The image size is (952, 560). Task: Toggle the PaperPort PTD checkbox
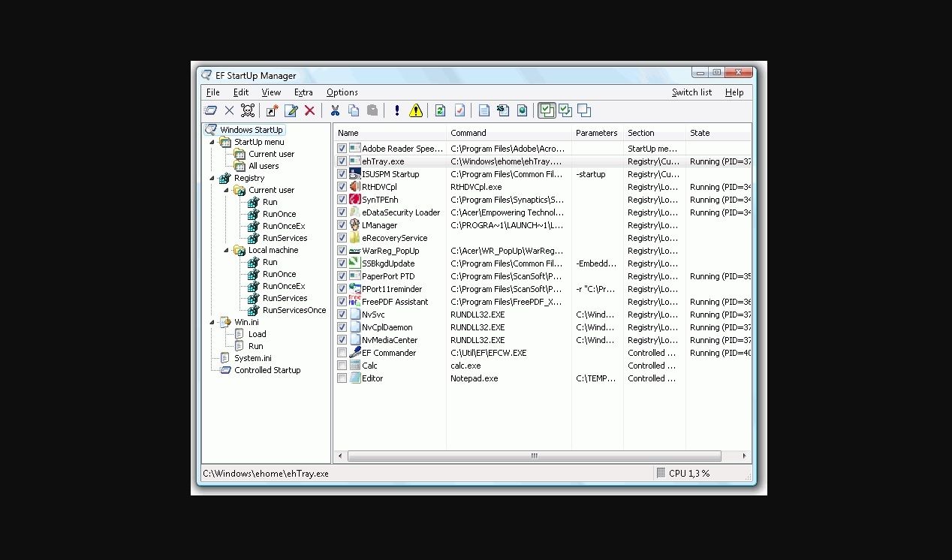coord(342,276)
